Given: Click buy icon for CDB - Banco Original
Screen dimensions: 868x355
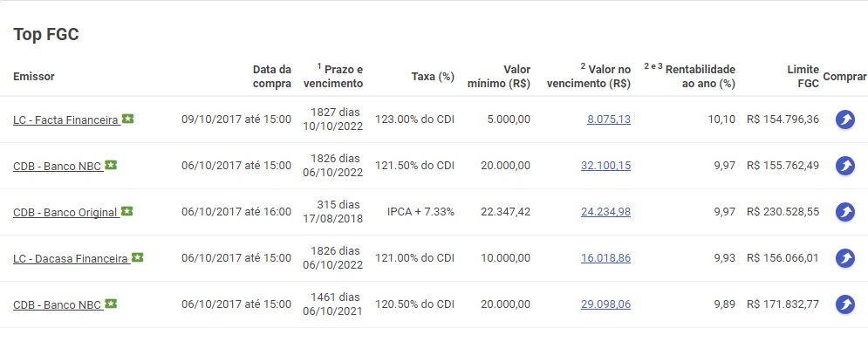Looking at the screenshot, I should point(844,212).
